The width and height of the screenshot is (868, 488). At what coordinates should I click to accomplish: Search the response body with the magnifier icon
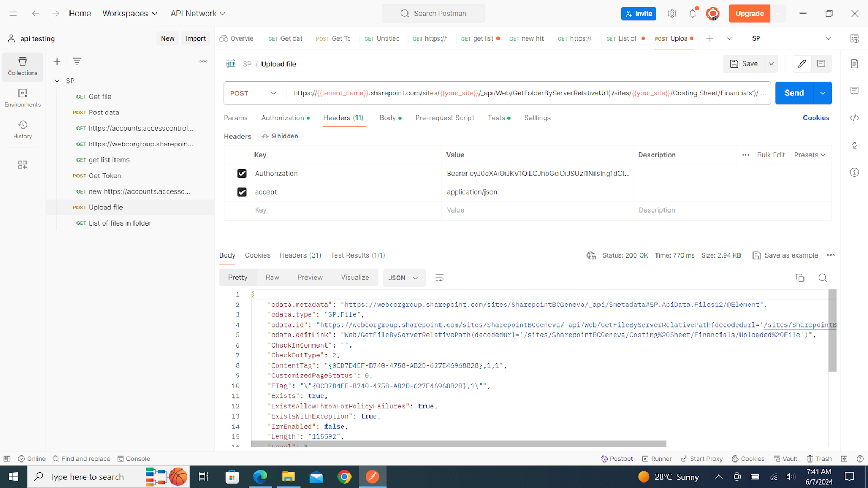coord(822,278)
